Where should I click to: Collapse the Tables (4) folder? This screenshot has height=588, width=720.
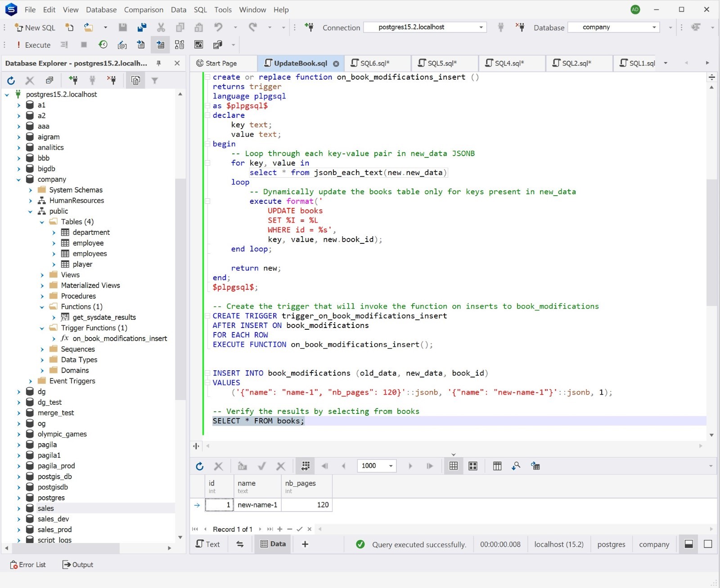pyautogui.click(x=42, y=222)
